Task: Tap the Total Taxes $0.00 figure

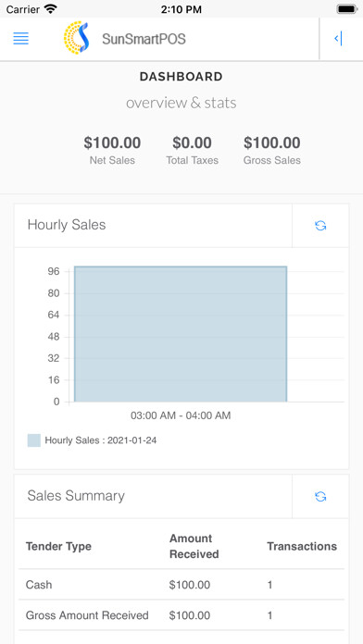Action: coord(192,142)
